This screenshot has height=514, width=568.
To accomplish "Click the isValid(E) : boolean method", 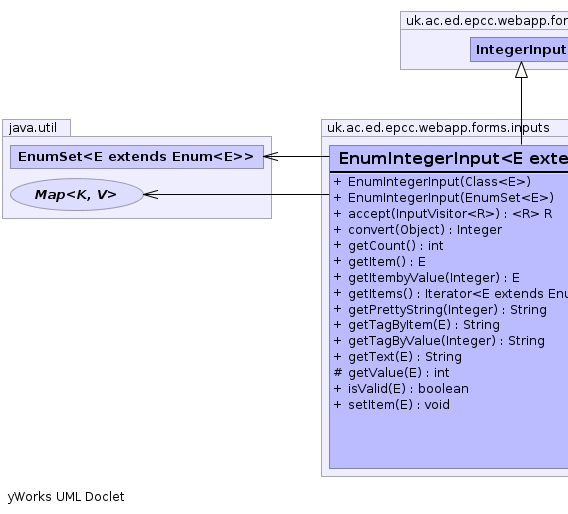I will pos(401,389).
